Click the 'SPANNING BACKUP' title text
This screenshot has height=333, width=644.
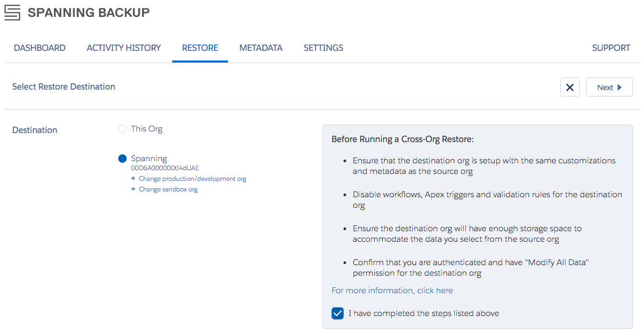89,12
